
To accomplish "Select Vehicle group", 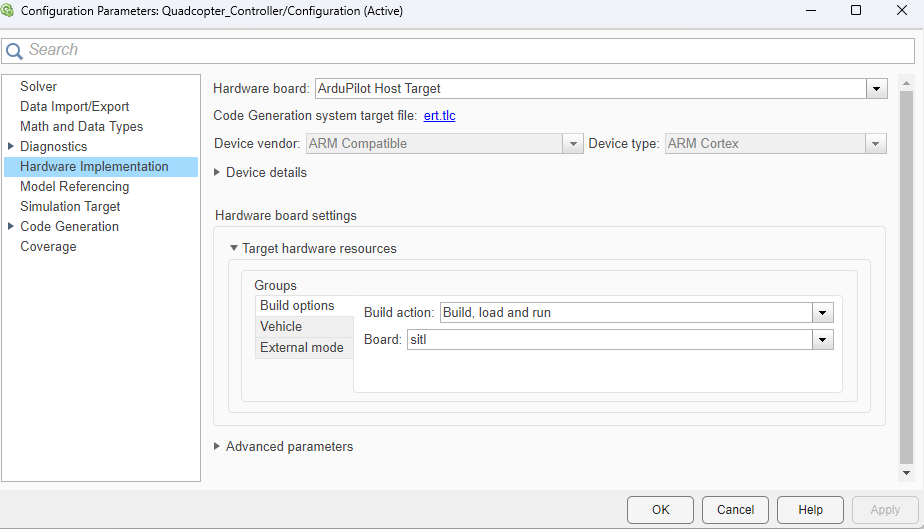I will pos(304,326).
